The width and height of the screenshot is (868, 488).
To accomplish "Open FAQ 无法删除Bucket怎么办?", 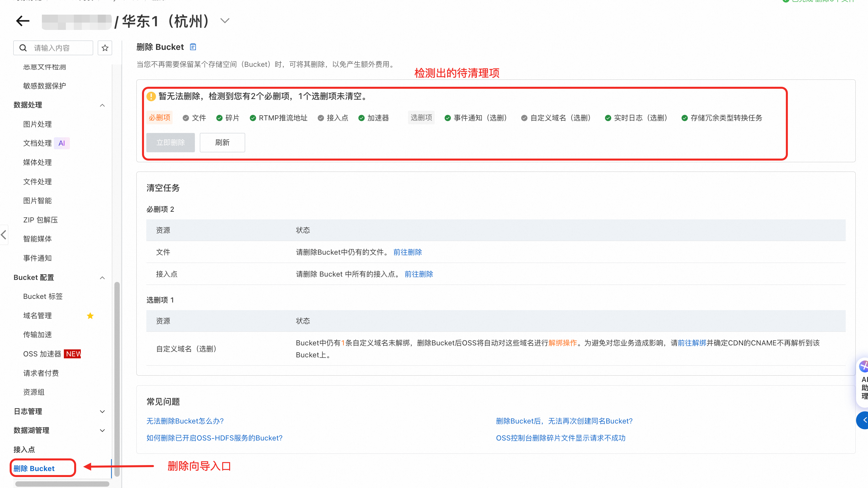I will 185,421.
